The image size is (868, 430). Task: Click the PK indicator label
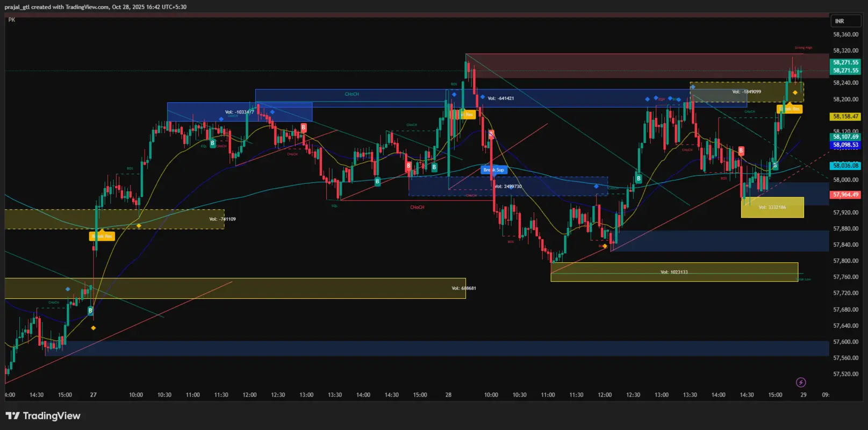[x=12, y=20]
